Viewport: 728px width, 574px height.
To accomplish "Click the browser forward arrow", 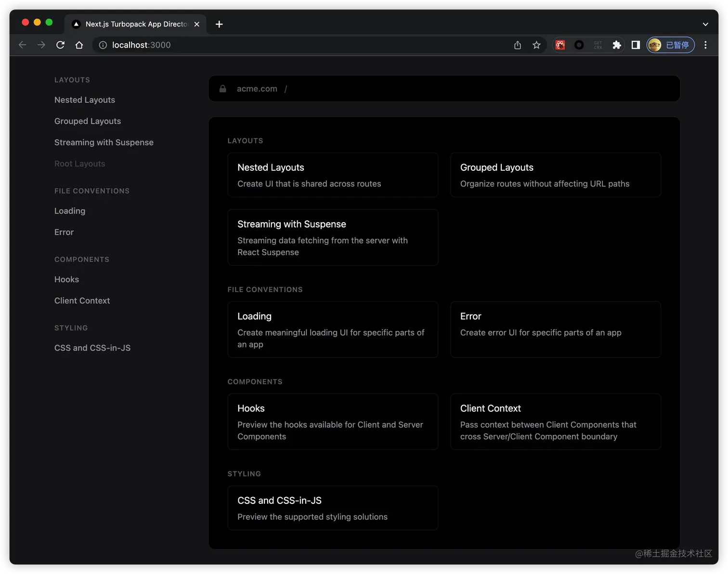I will [x=41, y=45].
